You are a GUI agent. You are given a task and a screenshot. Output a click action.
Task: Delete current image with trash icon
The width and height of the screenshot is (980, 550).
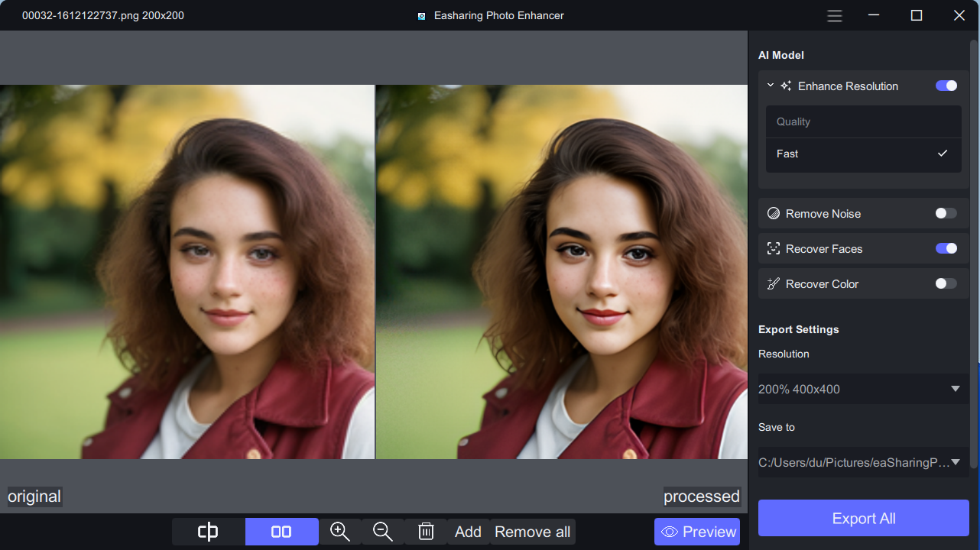(426, 532)
